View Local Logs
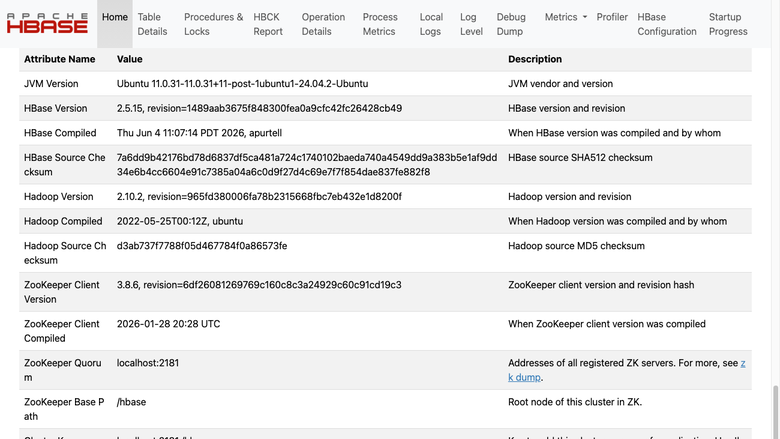This screenshot has width=780, height=439. pyautogui.click(x=431, y=24)
